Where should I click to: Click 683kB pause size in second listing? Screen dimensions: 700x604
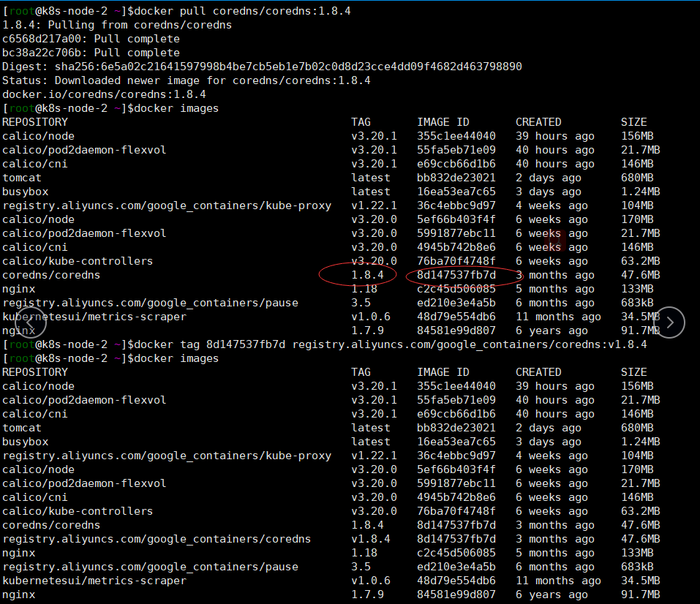pos(637,567)
